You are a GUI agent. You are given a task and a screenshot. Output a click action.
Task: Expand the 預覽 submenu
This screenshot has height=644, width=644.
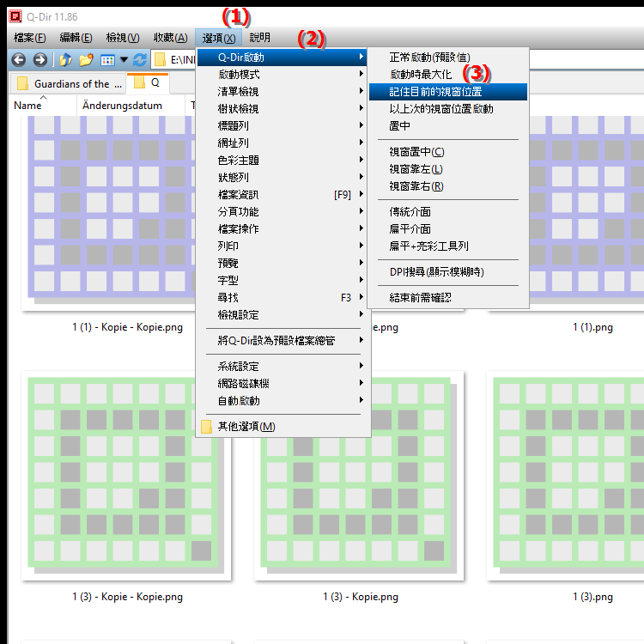point(283,264)
